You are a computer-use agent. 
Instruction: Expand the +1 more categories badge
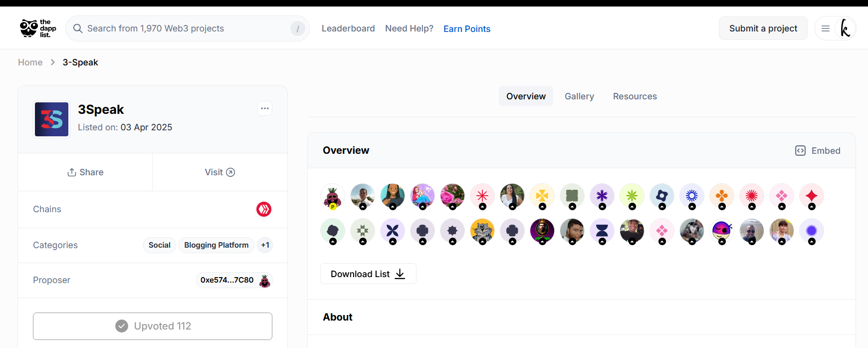(265, 245)
